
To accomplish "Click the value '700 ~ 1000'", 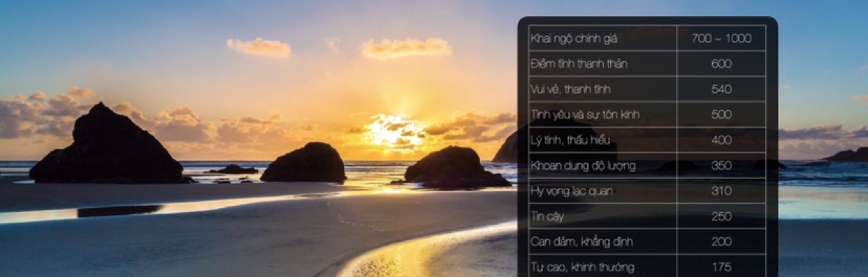I will (x=721, y=38).
